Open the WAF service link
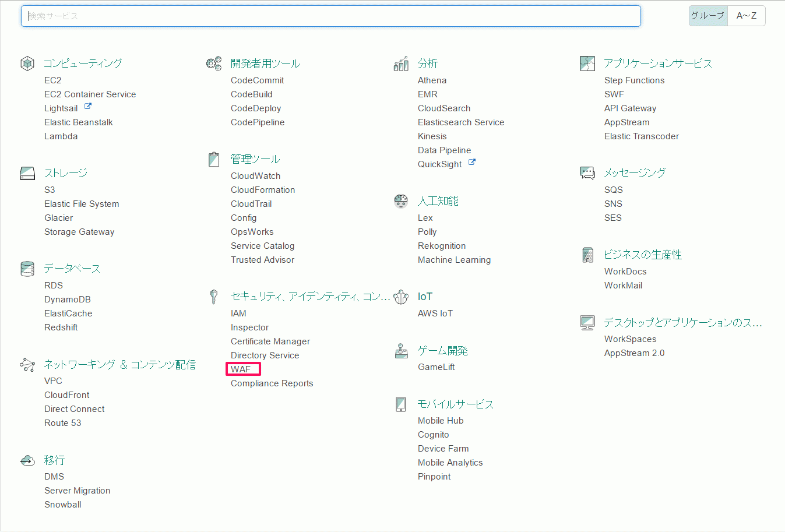785x532 pixels. point(241,369)
